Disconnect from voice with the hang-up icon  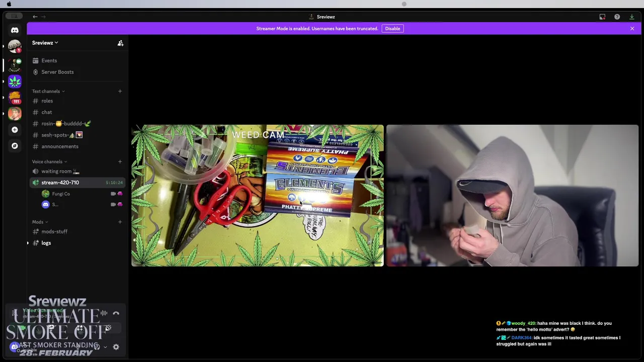116,313
